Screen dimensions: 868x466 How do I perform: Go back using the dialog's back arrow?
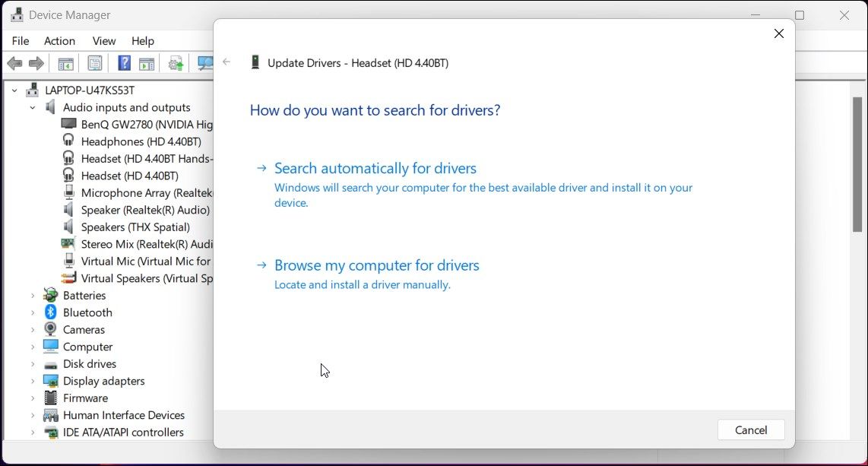click(227, 62)
